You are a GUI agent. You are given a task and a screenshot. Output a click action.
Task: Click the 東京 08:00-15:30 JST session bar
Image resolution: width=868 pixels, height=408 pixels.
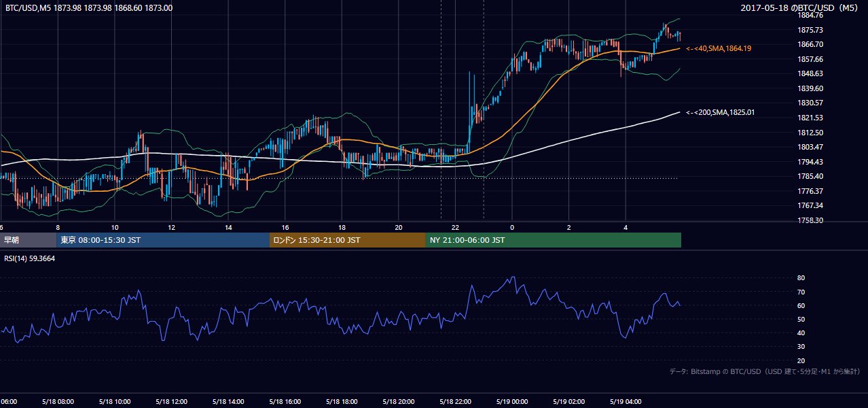pyautogui.click(x=162, y=240)
